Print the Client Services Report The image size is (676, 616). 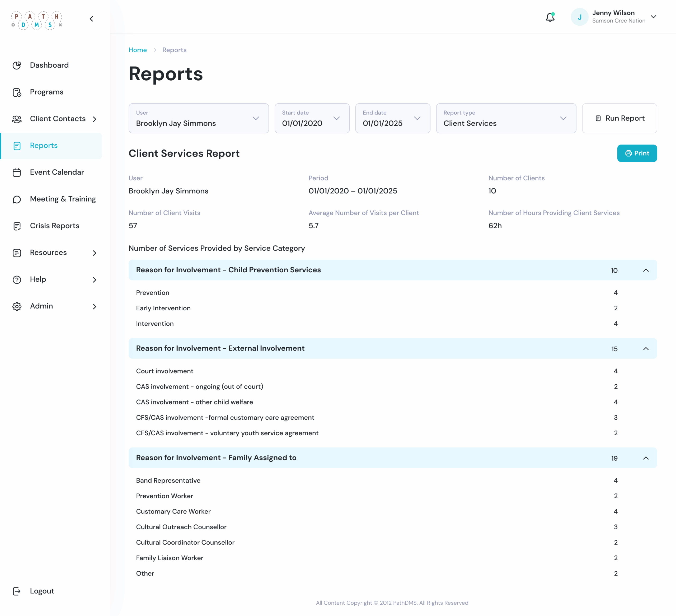(637, 153)
